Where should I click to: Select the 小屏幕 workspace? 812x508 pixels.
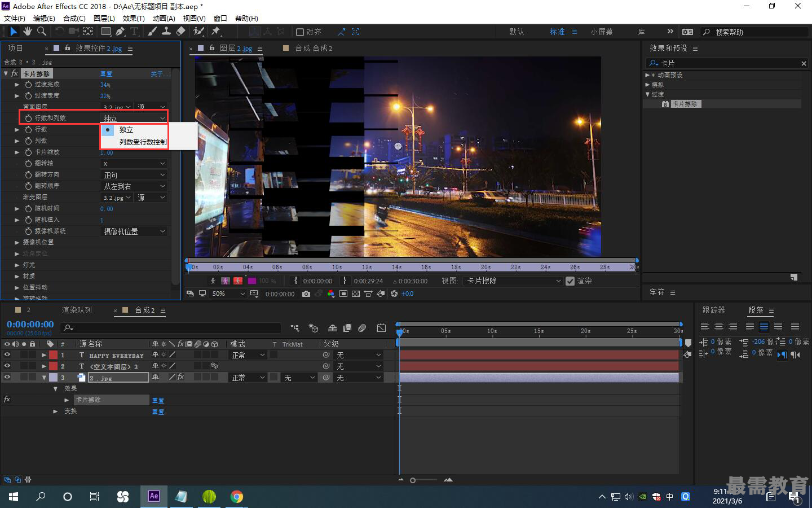[x=602, y=32]
